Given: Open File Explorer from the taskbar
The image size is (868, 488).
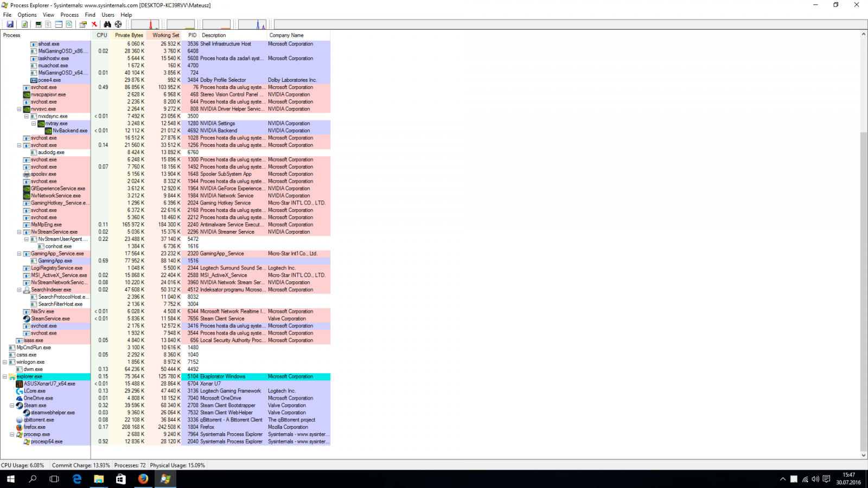Looking at the screenshot, I should coord(99,479).
